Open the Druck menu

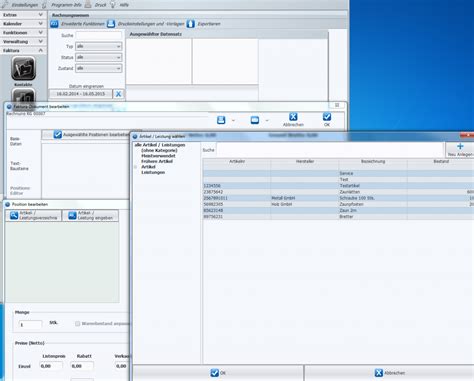click(100, 5)
